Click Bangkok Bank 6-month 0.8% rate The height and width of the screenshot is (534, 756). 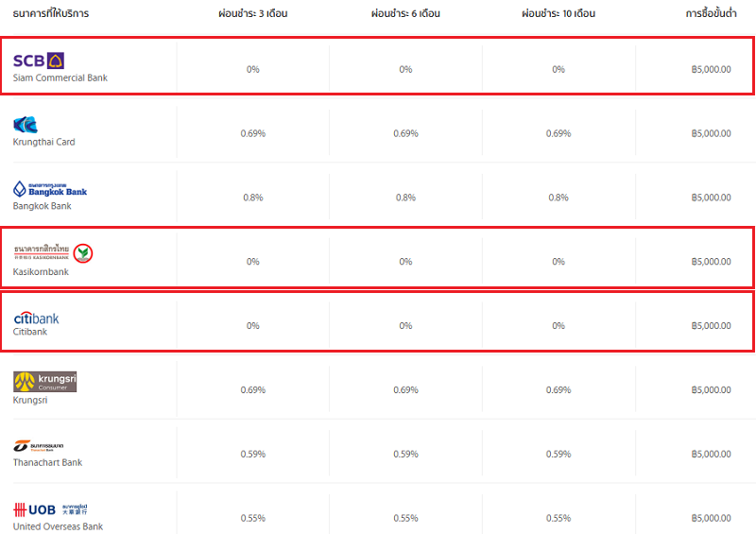coord(405,198)
